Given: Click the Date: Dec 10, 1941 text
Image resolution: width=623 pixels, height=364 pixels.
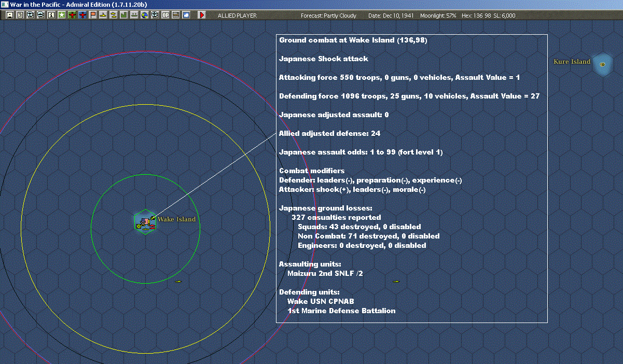Looking at the screenshot, I should (x=391, y=16).
